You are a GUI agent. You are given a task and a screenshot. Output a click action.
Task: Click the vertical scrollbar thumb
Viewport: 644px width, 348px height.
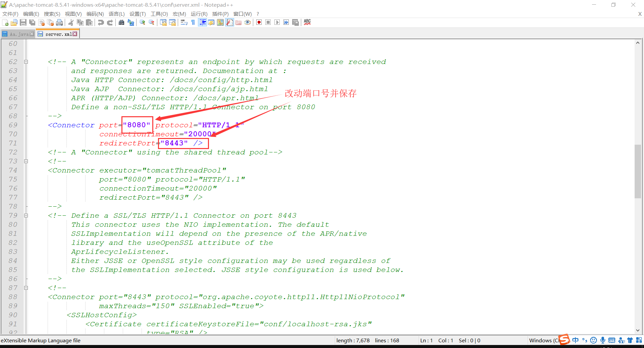click(638, 171)
